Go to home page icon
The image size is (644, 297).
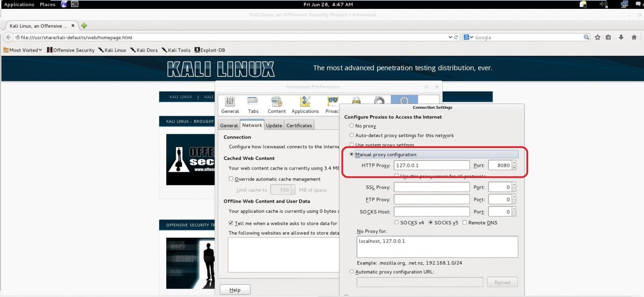point(634,37)
